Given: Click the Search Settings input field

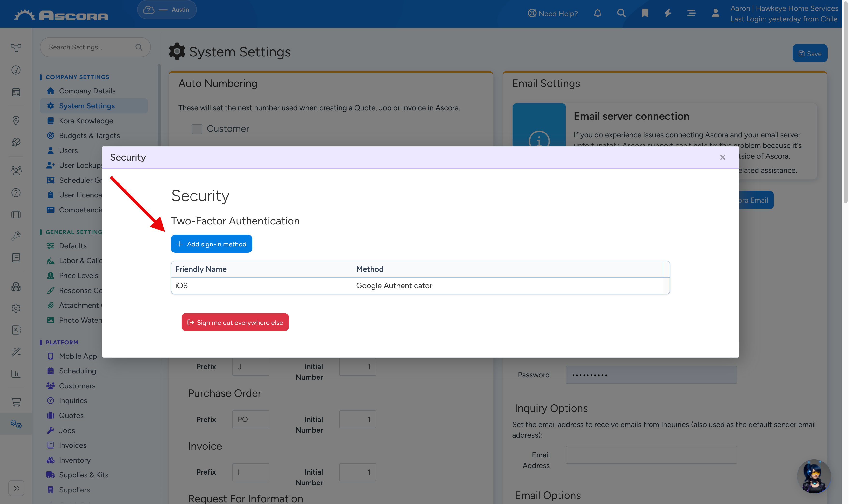Looking at the screenshot, I should click(95, 47).
